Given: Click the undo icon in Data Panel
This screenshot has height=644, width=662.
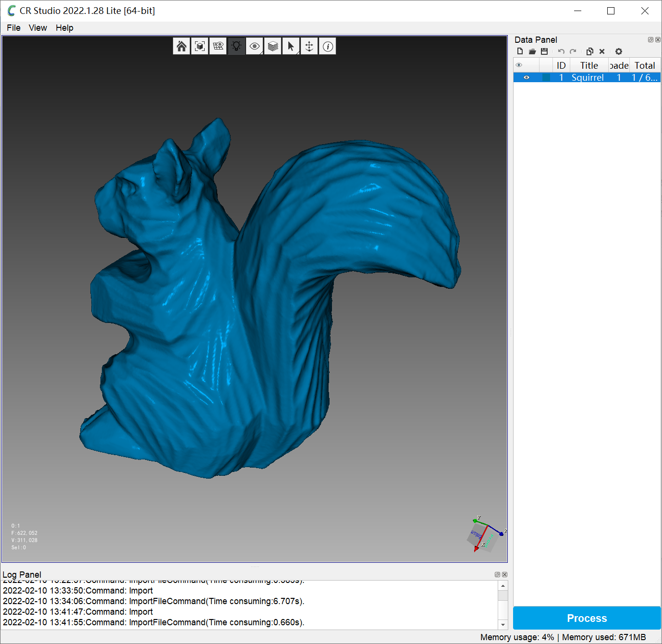Looking at the screenshot, I should click(x=561, y=51).
